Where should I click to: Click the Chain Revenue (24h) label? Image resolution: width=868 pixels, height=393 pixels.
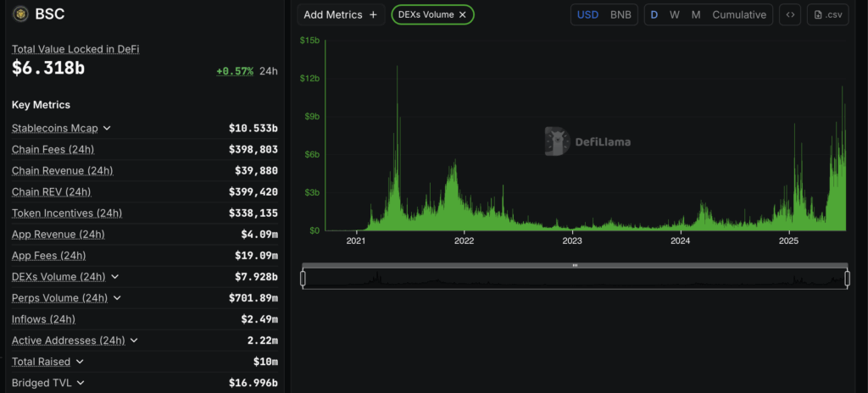[x=63, y=170]
